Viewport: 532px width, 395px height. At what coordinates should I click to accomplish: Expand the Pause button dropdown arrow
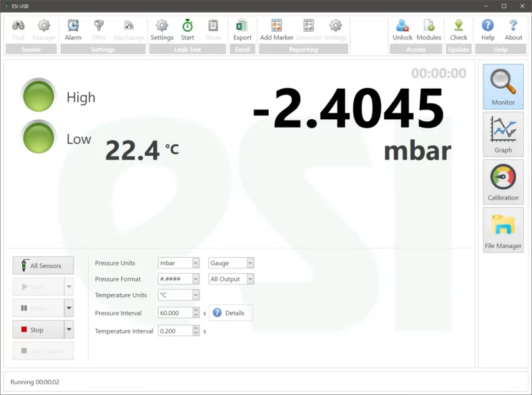click(69, 308)
